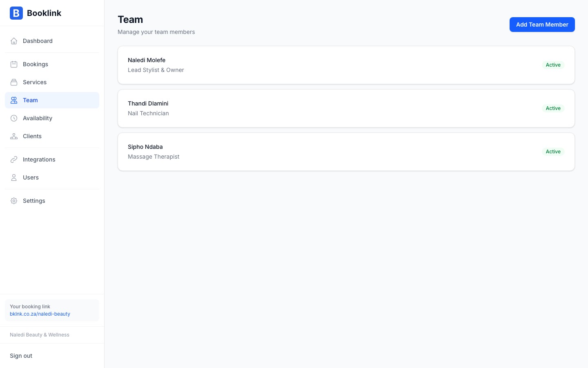Open the Dashboard sidebar entry

point(38,41)
